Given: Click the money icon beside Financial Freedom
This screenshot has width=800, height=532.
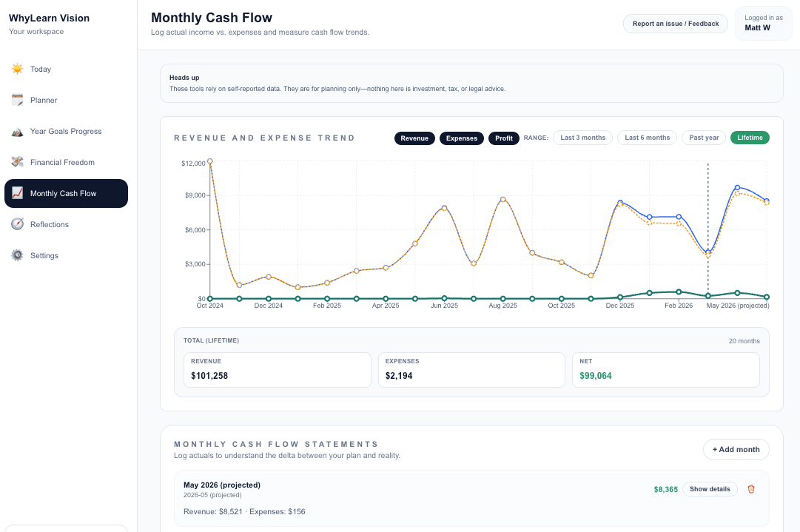Looking at the screenshot, I should (x=17, y=162).
